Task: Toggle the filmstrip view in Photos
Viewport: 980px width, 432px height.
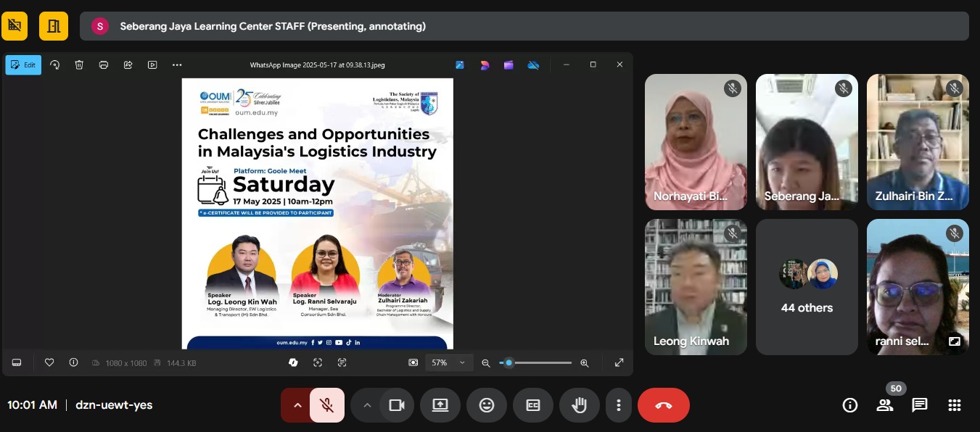Action: pos(17,362)
